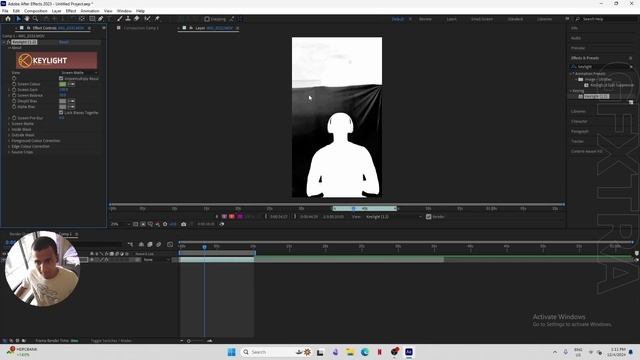The image size is (640, 360).
Task: Select the Hand tool
Action: click(x=27, y=19)
